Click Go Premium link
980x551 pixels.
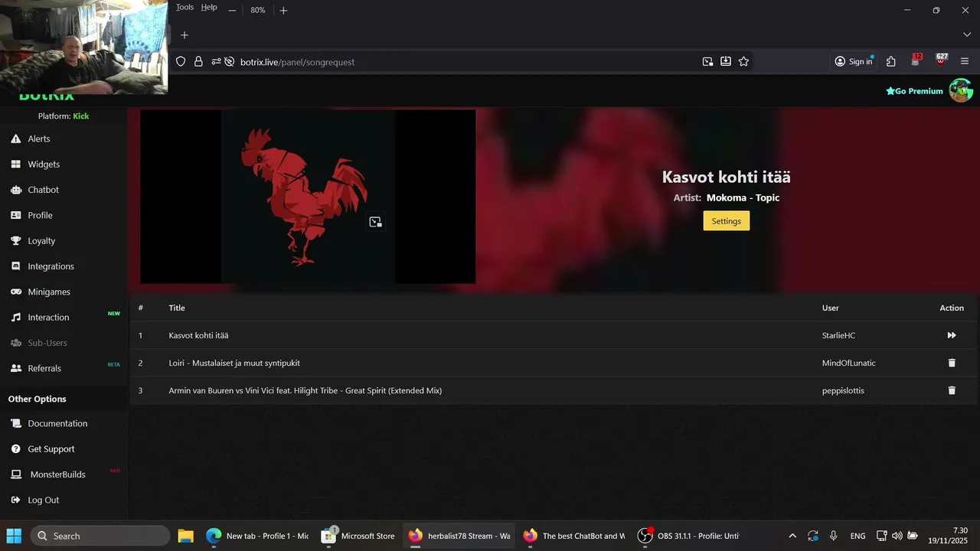pos(914,91)
